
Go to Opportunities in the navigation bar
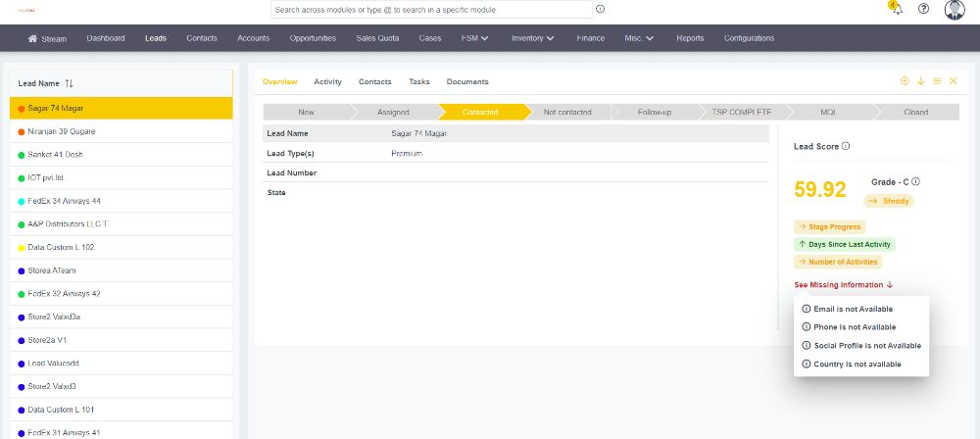point(313,38)
